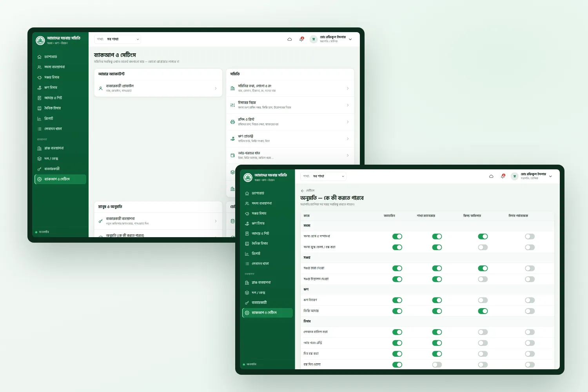The image size is (588, 392).
Task: Click gear icon of ব্যাকআপ ও সেটিংস, front sidebar
Action: coord(247,313)
